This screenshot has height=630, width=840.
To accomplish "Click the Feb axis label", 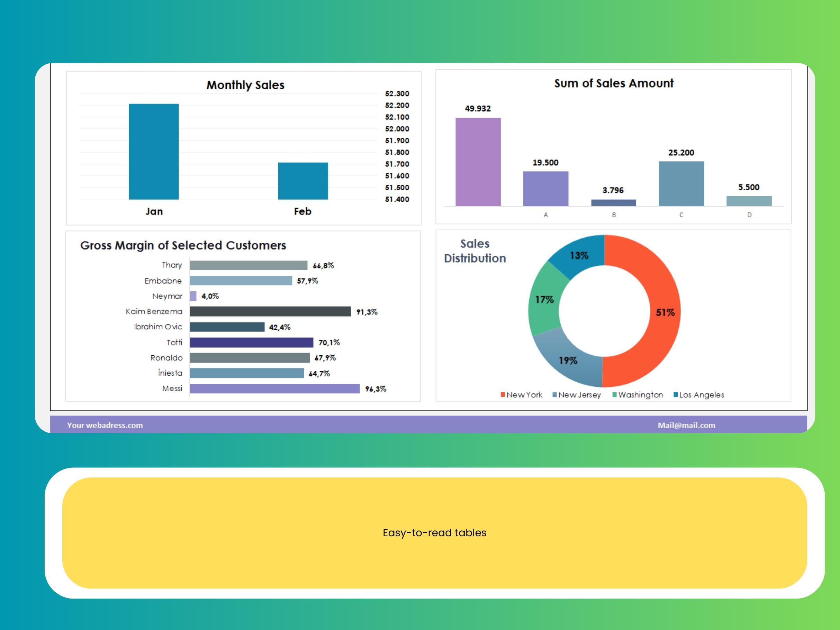I will (x=302, y=211).
